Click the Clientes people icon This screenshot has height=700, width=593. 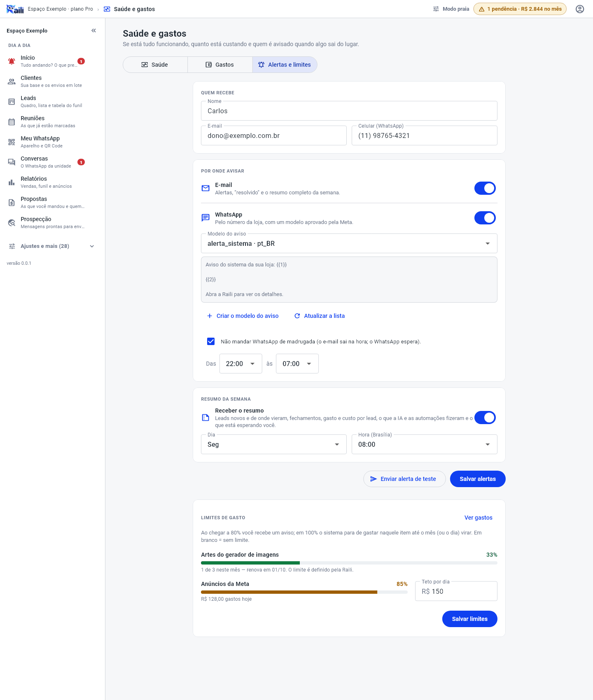[12, 81]
